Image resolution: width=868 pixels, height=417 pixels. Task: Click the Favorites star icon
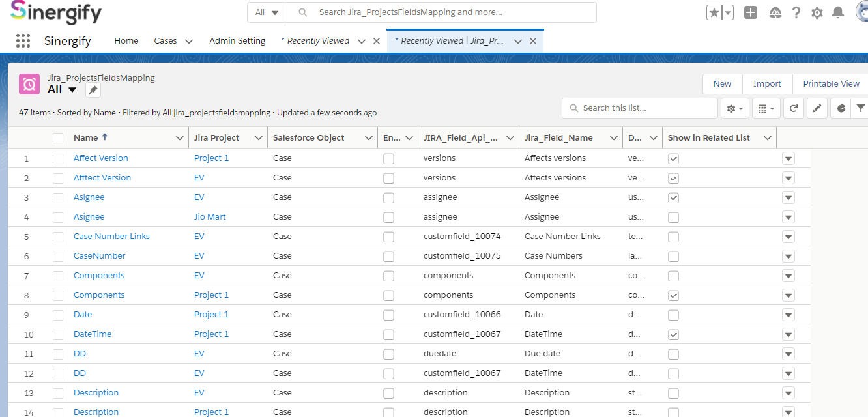tap(714, 12)
